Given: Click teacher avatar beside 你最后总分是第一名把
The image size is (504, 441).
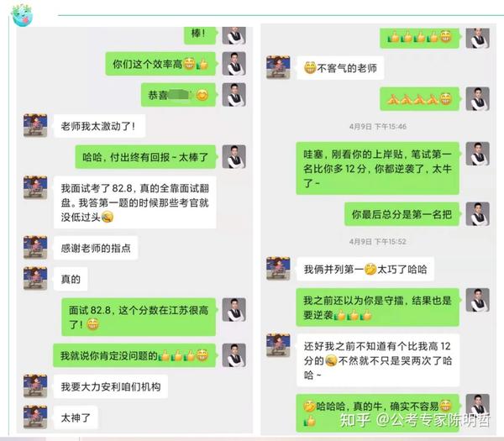Looking at the screenshot, I should tap(478, 214).
